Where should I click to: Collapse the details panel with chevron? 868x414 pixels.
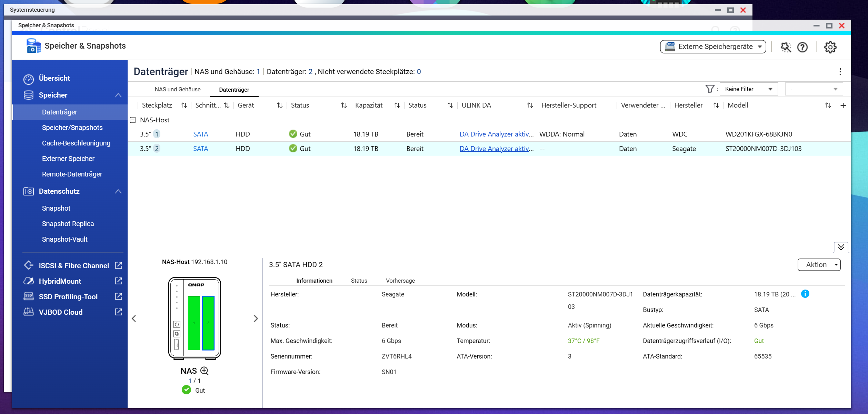(x=841, y=247)
